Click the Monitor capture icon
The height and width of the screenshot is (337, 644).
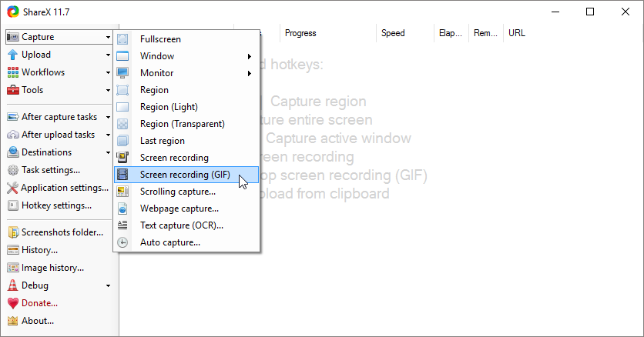pos(122,73)
